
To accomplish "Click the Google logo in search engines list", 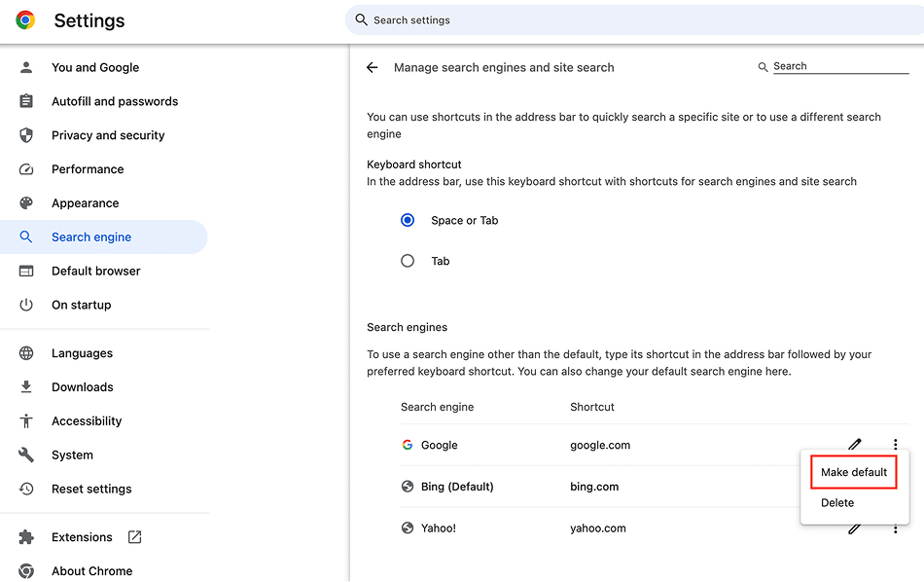I will pyautogui.click(x=408, y=445).
